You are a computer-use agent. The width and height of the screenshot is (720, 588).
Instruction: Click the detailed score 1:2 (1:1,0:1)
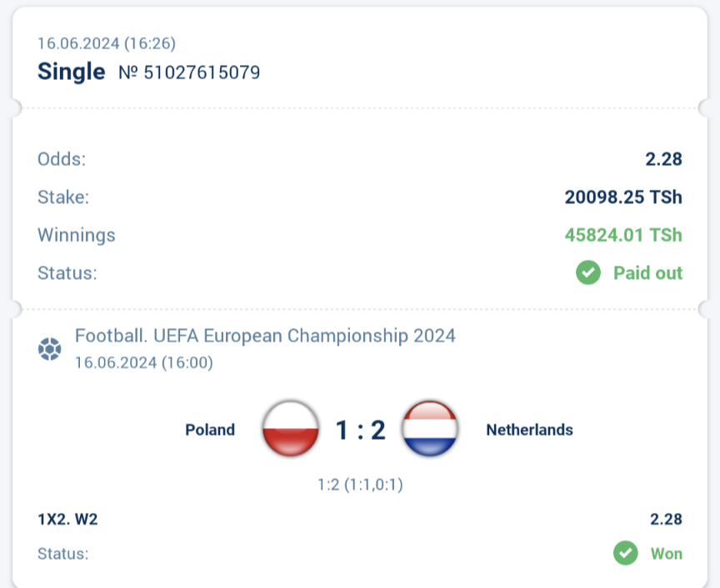point(361,484)
